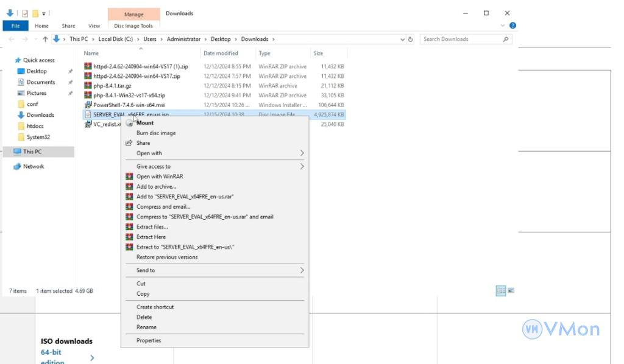Switch to large icons view in status bar
The image size is (624, 364).
[x=511, y=291]
